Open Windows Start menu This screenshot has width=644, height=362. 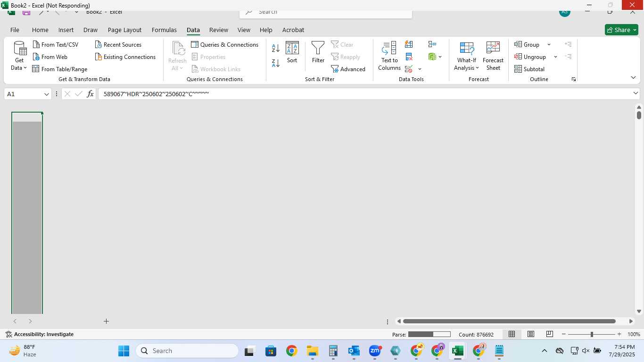tap(124, 351)
